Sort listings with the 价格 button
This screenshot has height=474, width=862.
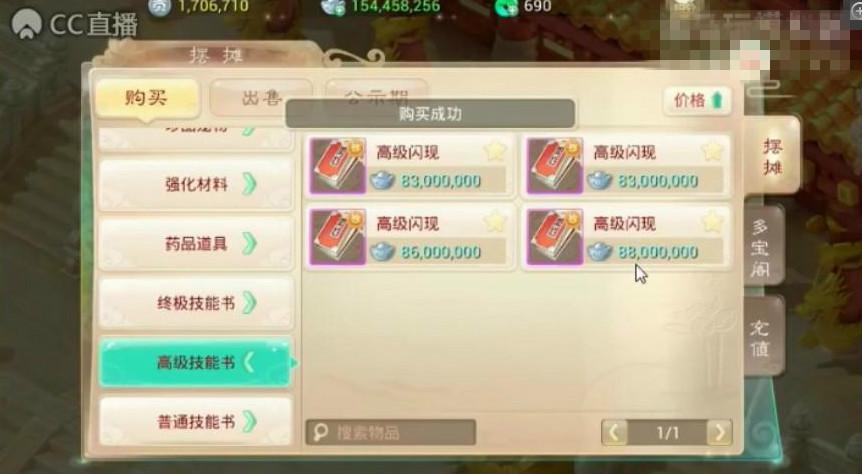tap(698, 101)
